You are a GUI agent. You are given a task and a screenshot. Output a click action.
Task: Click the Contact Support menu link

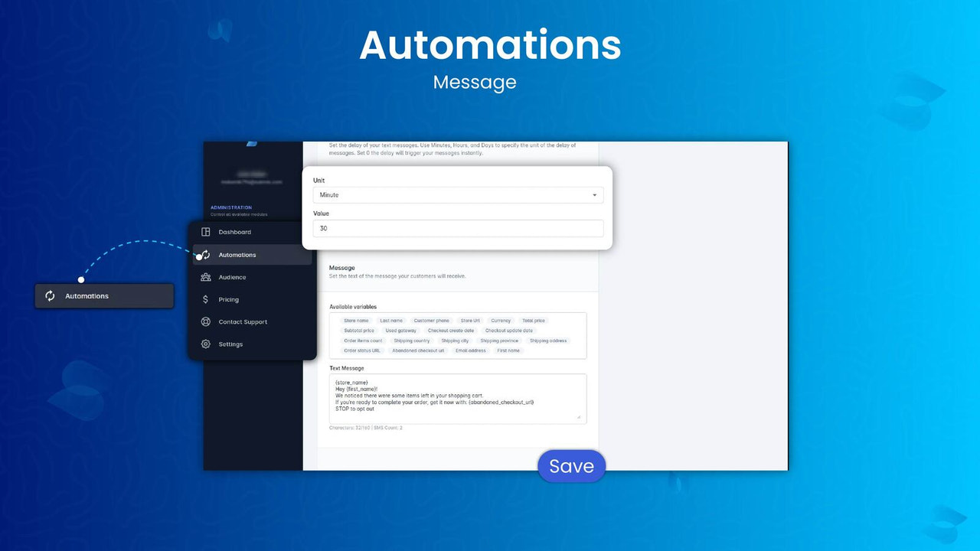point(243,321)
